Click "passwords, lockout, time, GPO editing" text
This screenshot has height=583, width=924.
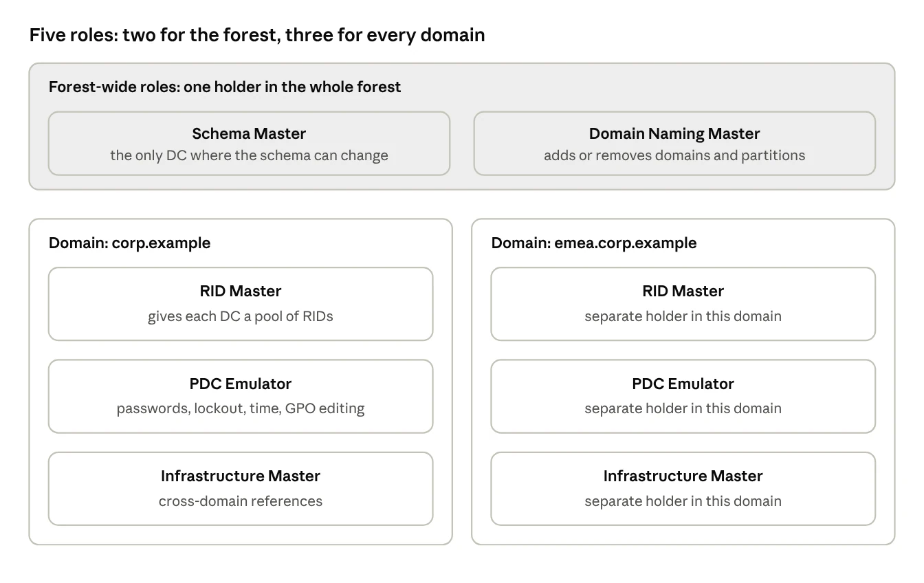pos(241,408)
